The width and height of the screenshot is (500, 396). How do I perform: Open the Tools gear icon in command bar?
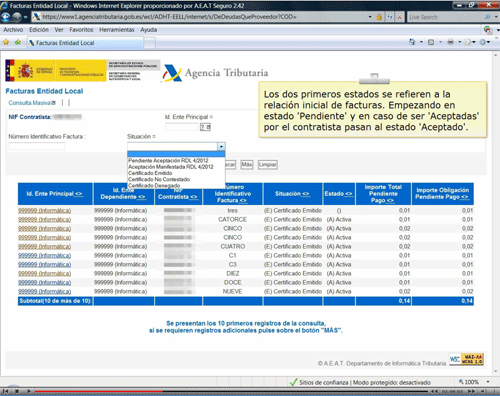[x=482, y=42]
